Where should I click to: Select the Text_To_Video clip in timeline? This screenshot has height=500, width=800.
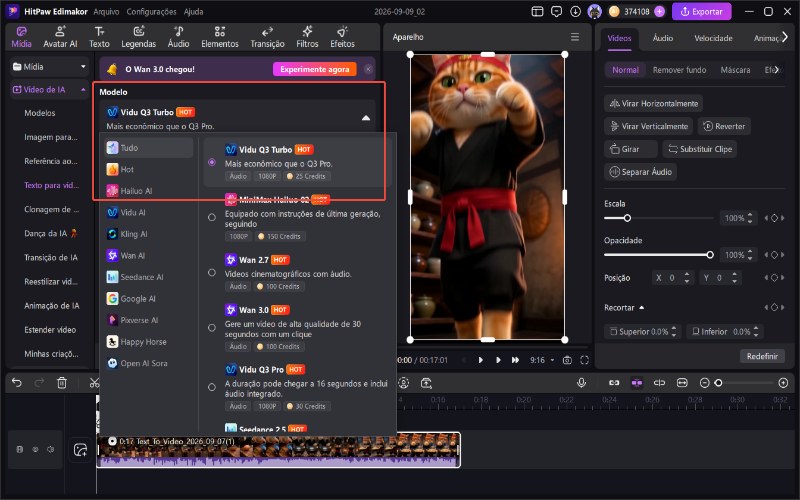coord(279,450)
